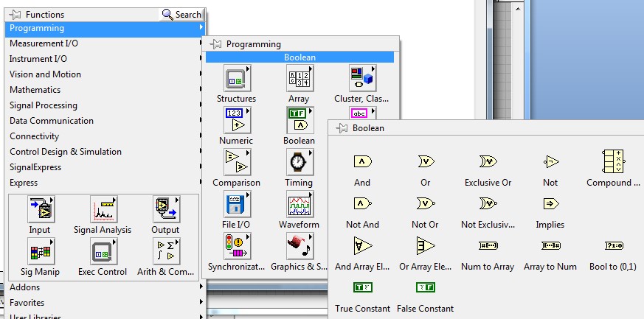
Task: Expand the Vision and Motion category
Action: (105, 74)
